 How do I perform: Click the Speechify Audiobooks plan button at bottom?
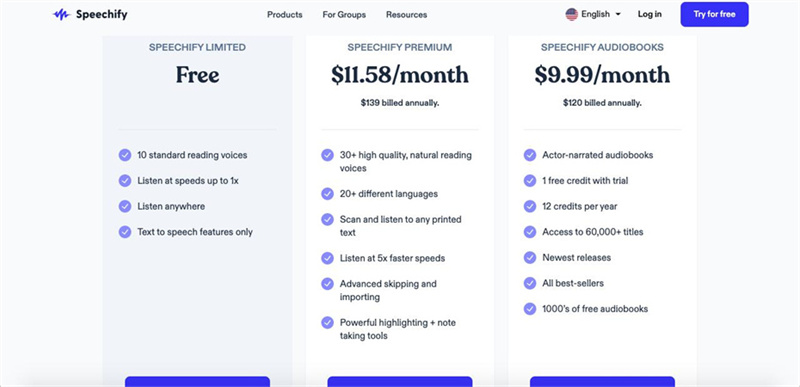tap(603, 382)
